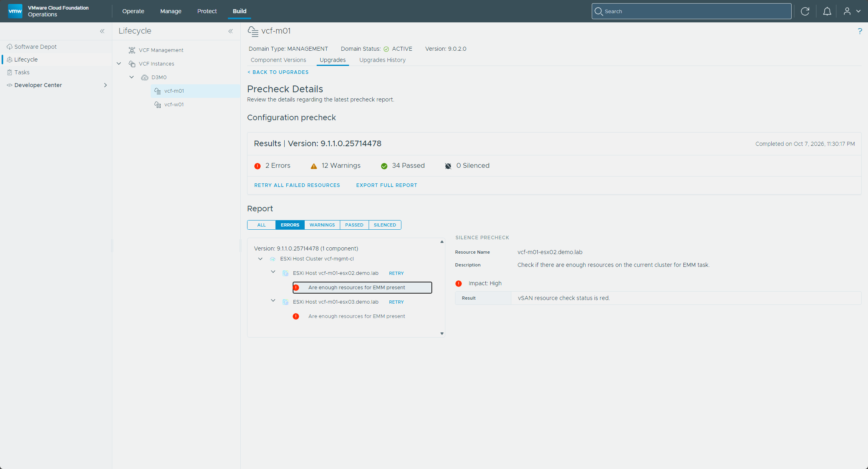Viewport: 868px width, 469px height.
Task: Select the vcf-m01 domain node
Action: (174, 91)
